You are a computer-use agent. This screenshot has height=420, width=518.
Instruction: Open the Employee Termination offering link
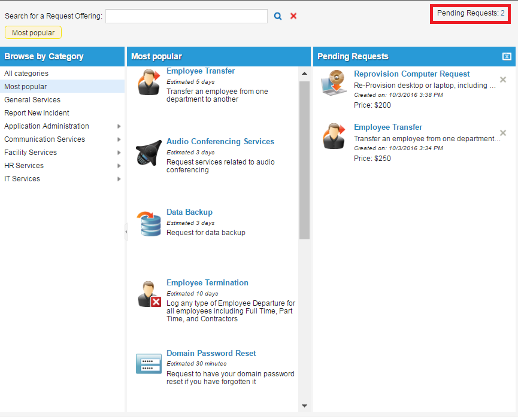[207, 283]
